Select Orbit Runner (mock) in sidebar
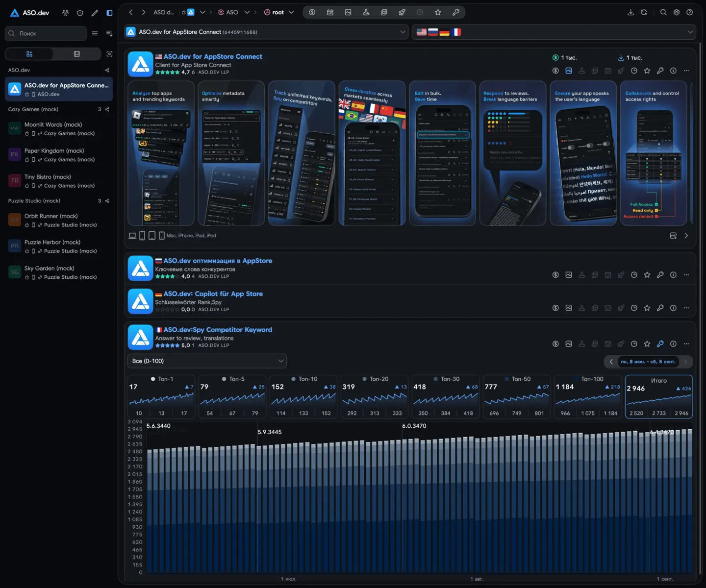The width and height of the screenshot is (706, 588). [59, 220]
